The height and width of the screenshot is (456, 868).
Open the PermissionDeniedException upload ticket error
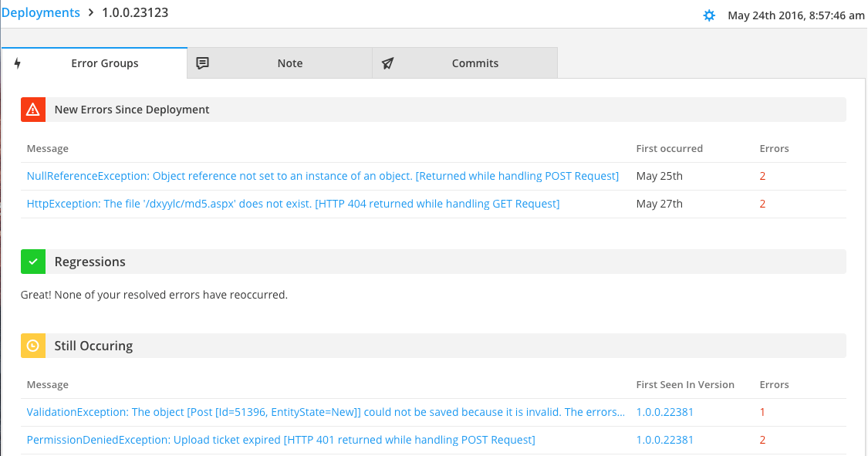tap(280, 439)
